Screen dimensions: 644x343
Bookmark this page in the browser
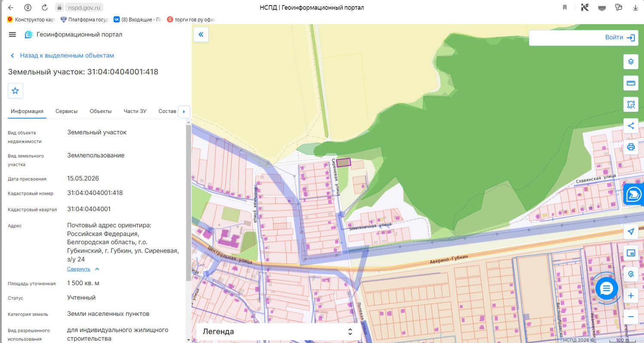565,7
